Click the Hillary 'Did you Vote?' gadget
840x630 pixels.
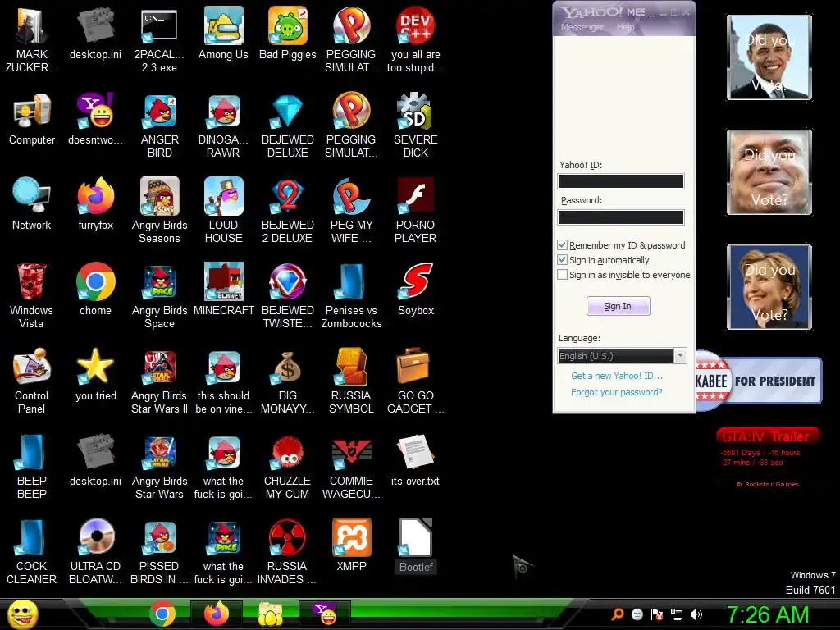point(769,286)
